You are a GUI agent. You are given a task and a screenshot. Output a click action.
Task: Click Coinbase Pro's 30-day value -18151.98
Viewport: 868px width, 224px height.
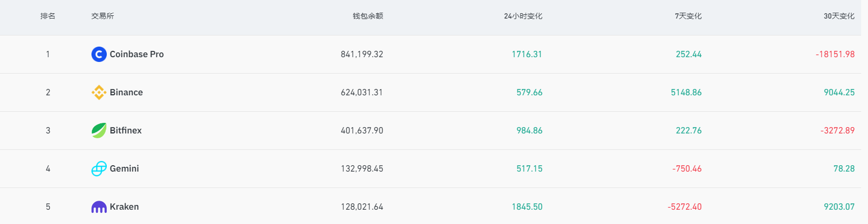pos(835,54)
